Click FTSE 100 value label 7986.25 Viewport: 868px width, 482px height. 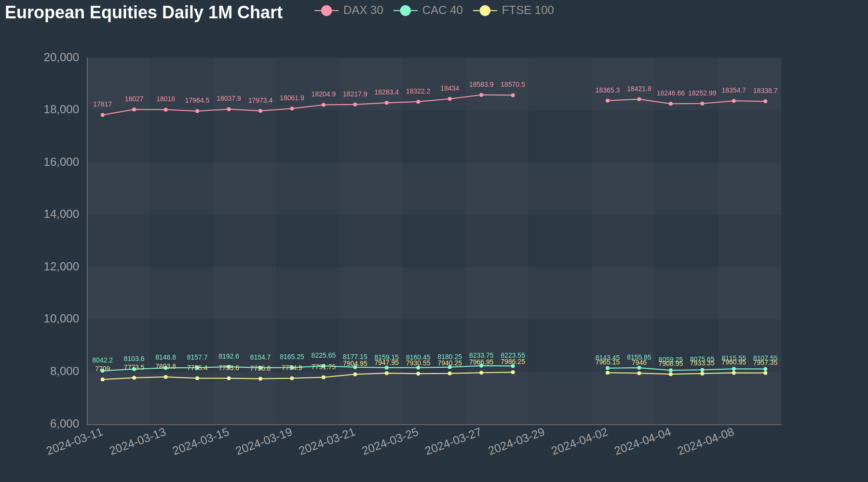(513, 362)
